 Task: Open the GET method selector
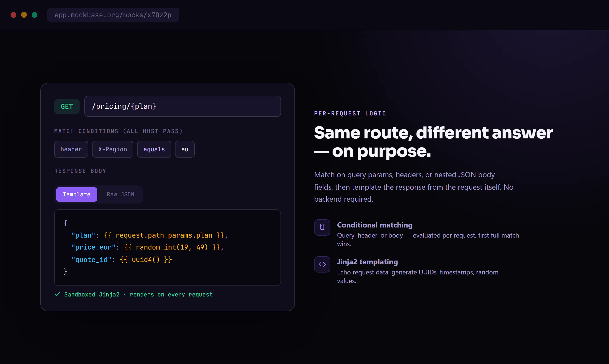[x=67, y=106]
